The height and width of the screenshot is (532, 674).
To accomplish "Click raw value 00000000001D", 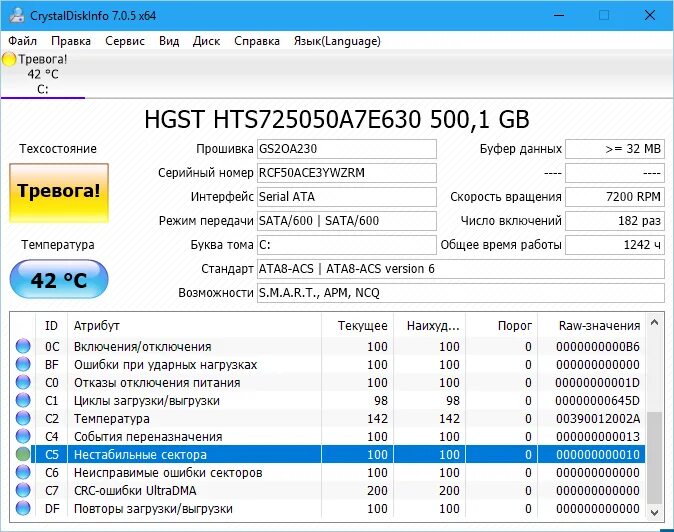I will (597, 382).
